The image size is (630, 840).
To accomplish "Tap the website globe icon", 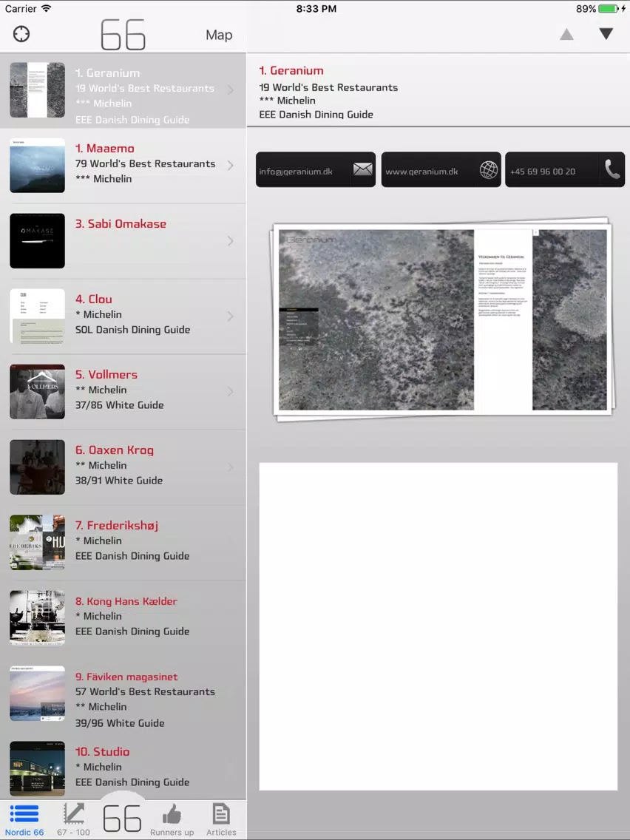I will click(x=489, y=170).
